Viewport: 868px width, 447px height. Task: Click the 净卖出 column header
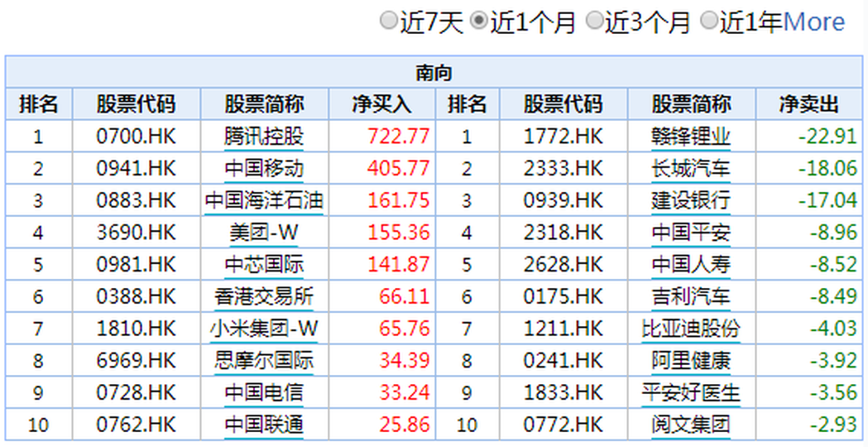pos(808,104)
